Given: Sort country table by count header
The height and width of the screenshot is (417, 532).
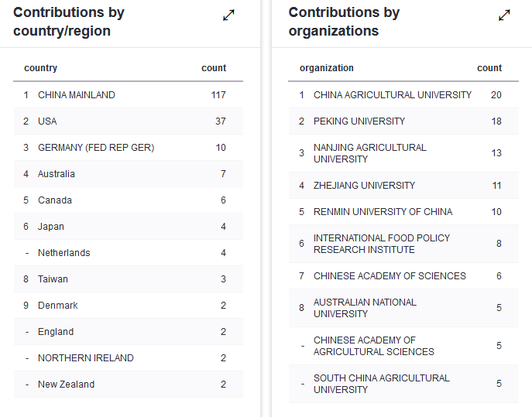Looking at the screenshot, I should coord(214,68).
